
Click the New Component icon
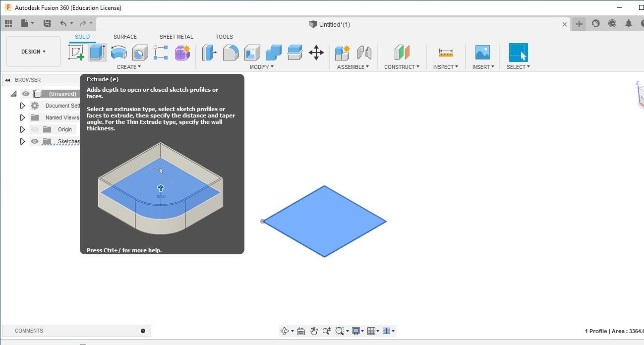tap(342, 52)
